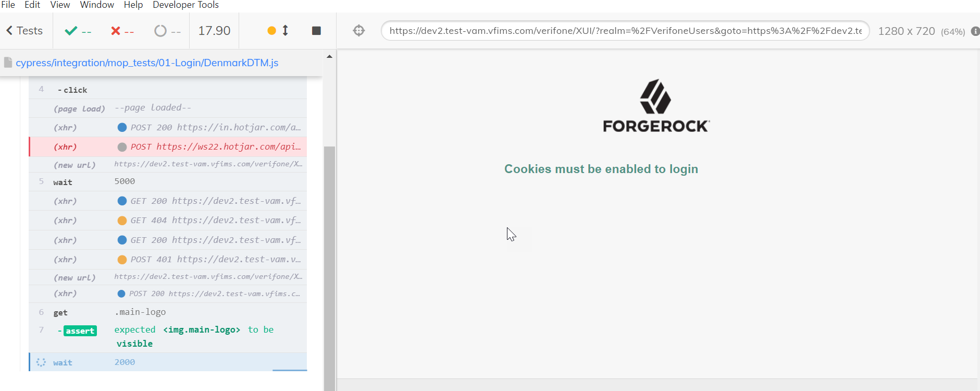This screenshot has height=391, width=980.
Task: Select the GET 404 xhr log entry
Action: [168, 221]
